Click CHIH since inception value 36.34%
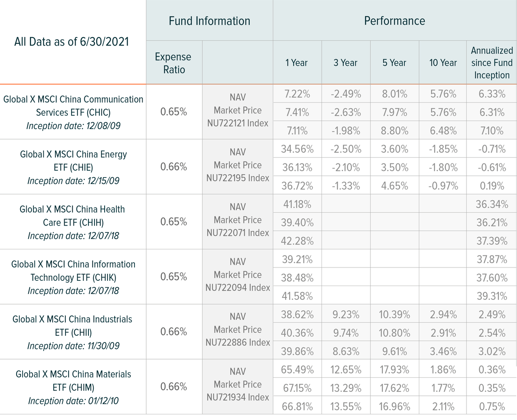The width and height of the screenshot is (517, 420). [492, 204]
